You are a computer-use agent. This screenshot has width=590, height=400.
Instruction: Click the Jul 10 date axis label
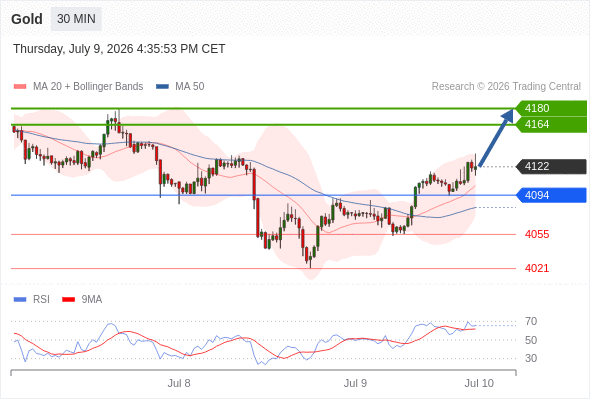(479, 383)
